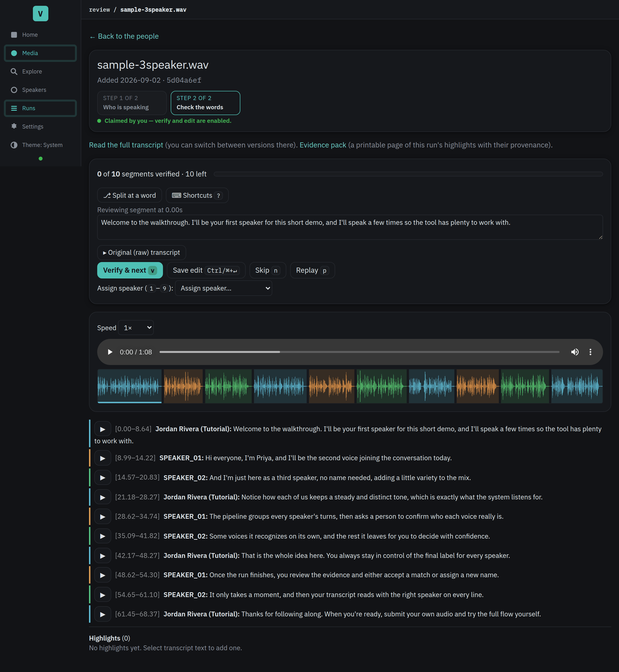The width and height of the screenshot is (619, 672).
Task: Click 'Once the run finishes' transcript line
Action: click(354, 575)
